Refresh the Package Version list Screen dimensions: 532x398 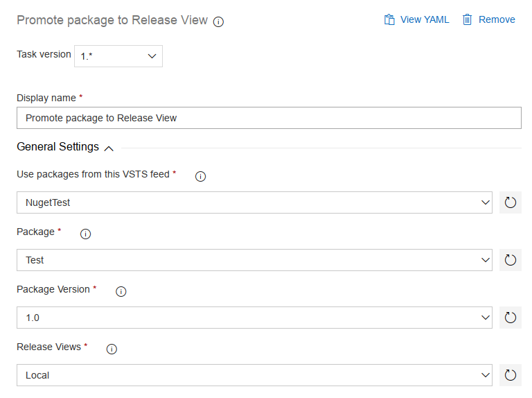tap(511, 318)
